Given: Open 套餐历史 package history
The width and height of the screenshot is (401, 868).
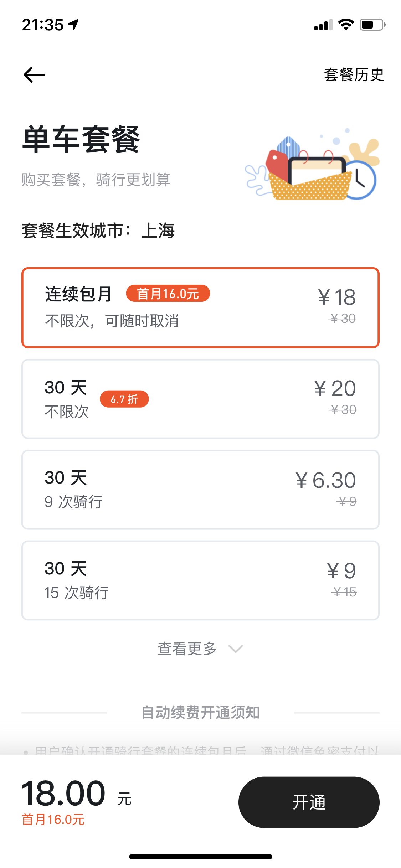Looking at the screenshot, I should tap(354, 75).
